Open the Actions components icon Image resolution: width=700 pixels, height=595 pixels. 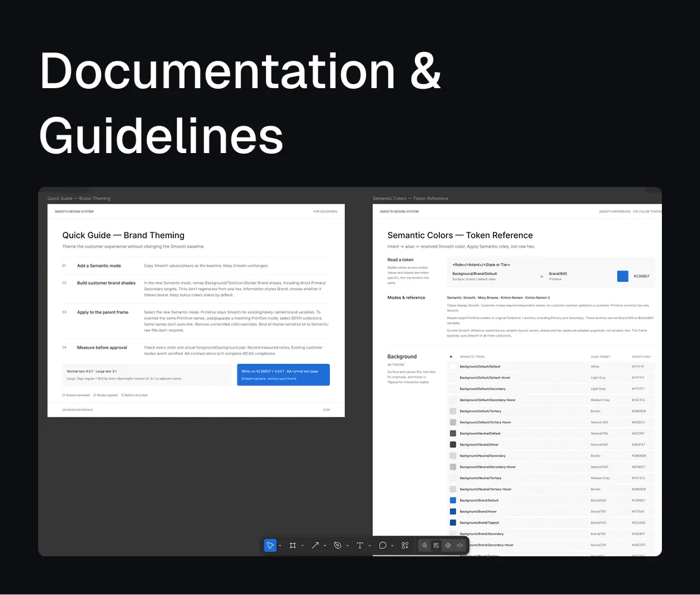point(405,546)
